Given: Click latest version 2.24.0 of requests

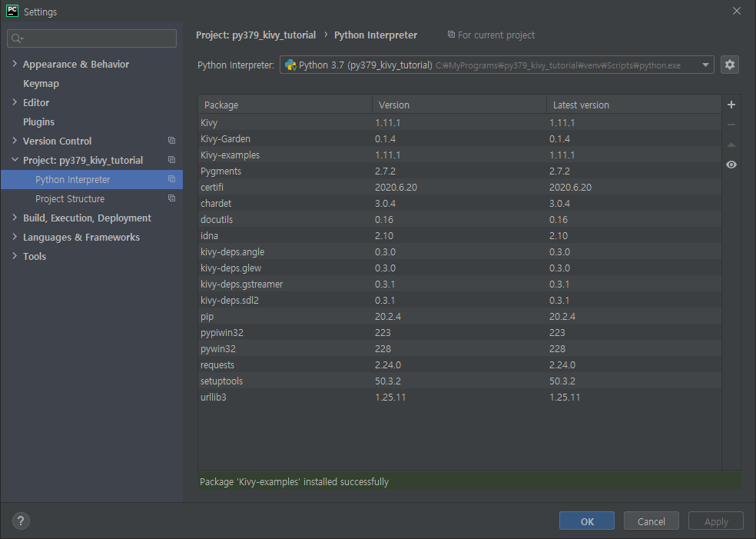Looking at the screenshot, I should 562,365.
